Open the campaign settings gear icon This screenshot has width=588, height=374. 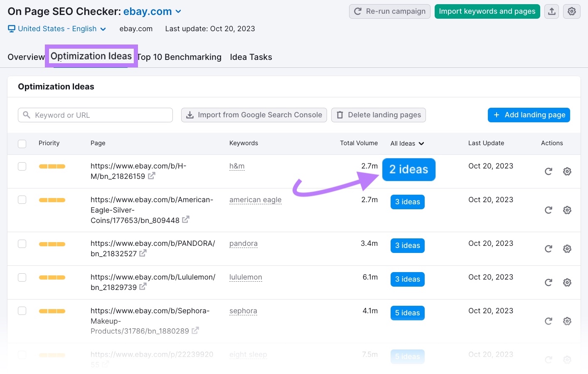tap(571, 11)
